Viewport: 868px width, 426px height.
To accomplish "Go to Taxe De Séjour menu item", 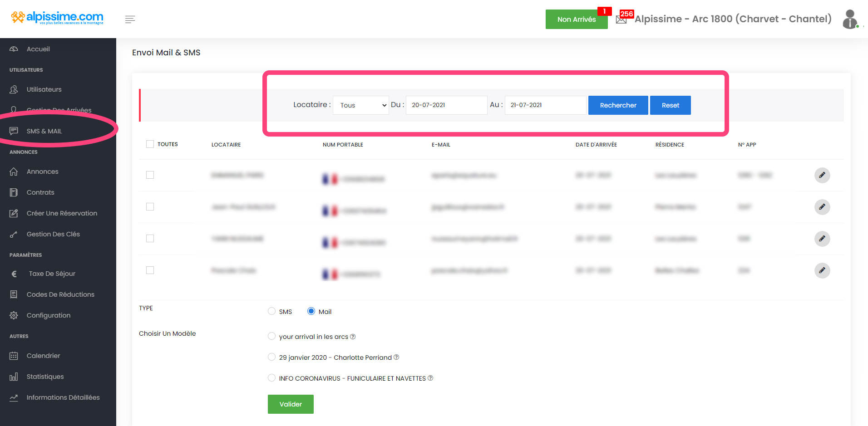I will (52, 274).
